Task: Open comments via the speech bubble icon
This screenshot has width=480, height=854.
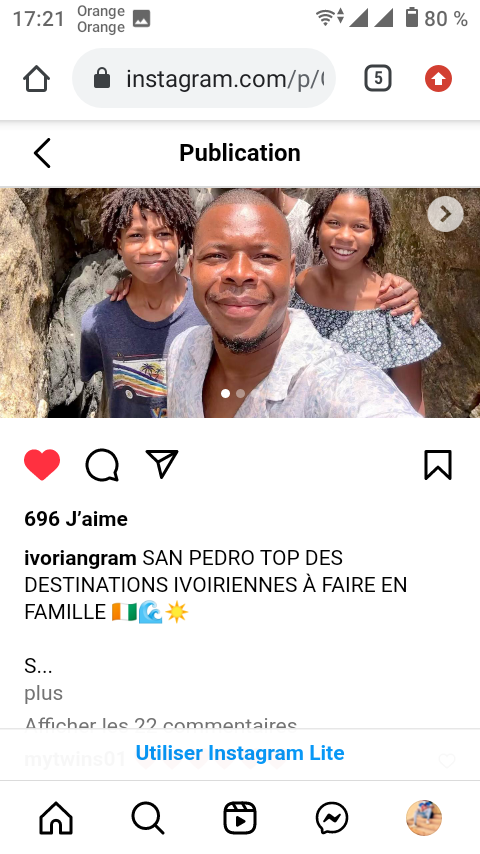Action: 102,465
